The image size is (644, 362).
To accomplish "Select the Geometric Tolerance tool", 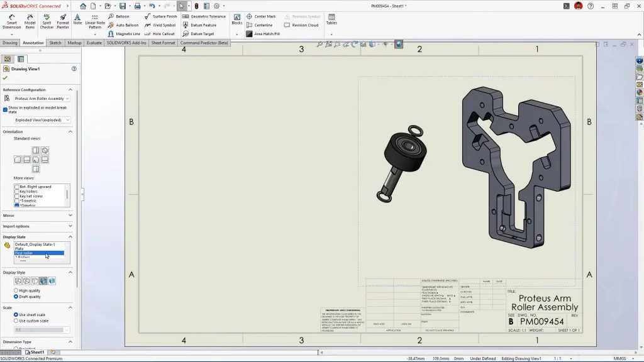I will tap(204, 16).
